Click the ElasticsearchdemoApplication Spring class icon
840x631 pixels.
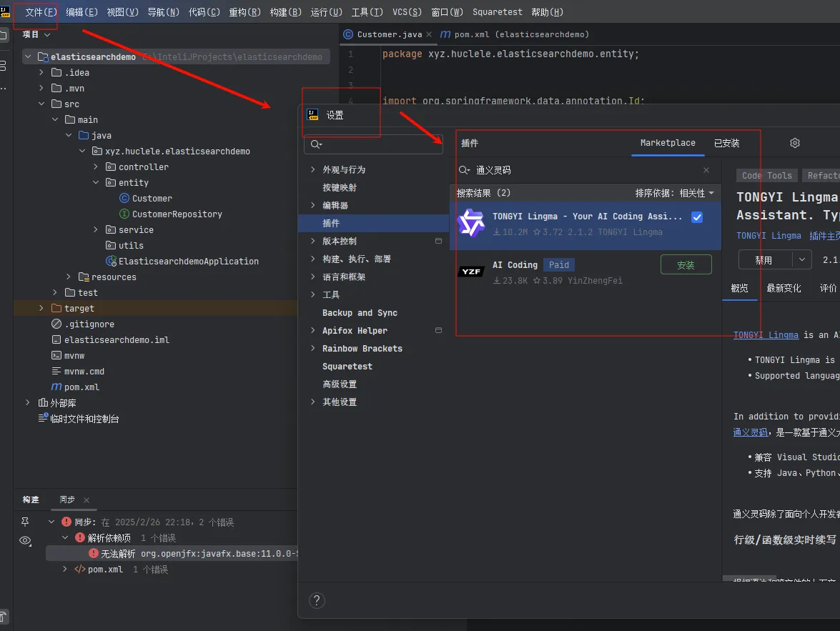click(111, 261)
